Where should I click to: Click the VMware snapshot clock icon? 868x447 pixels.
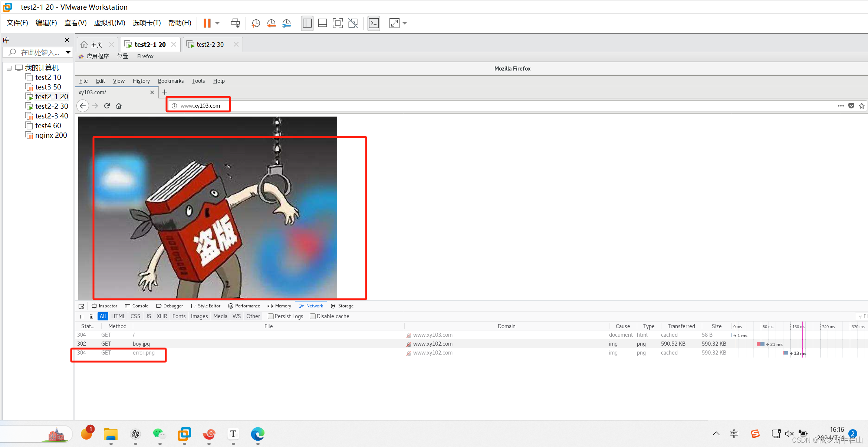tap(256, 23)
